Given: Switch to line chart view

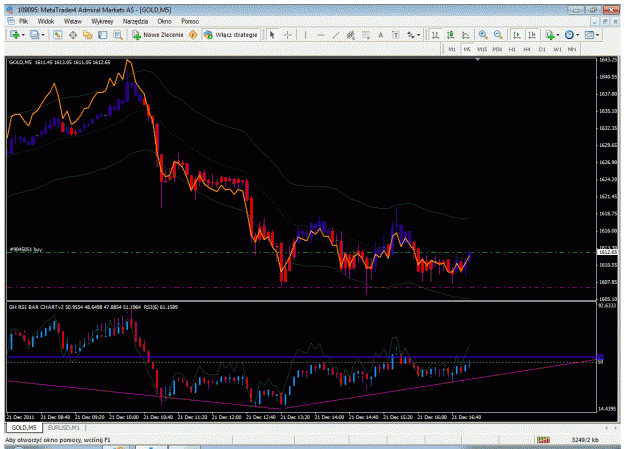Looking at the screenshot, I should [x=465, y=35].
